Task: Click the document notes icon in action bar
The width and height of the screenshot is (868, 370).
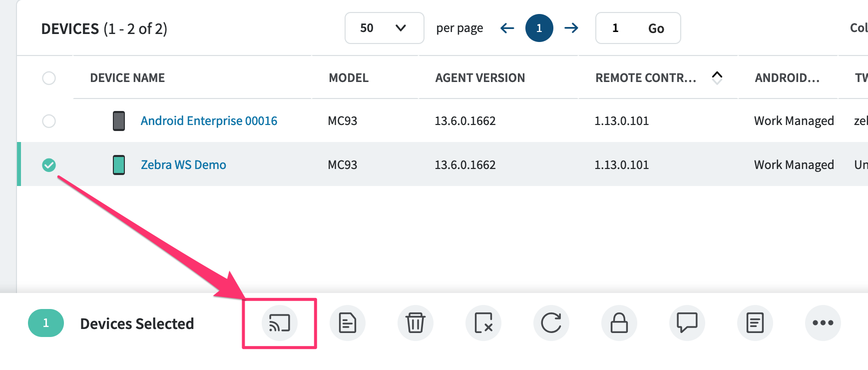Action: 347,323
